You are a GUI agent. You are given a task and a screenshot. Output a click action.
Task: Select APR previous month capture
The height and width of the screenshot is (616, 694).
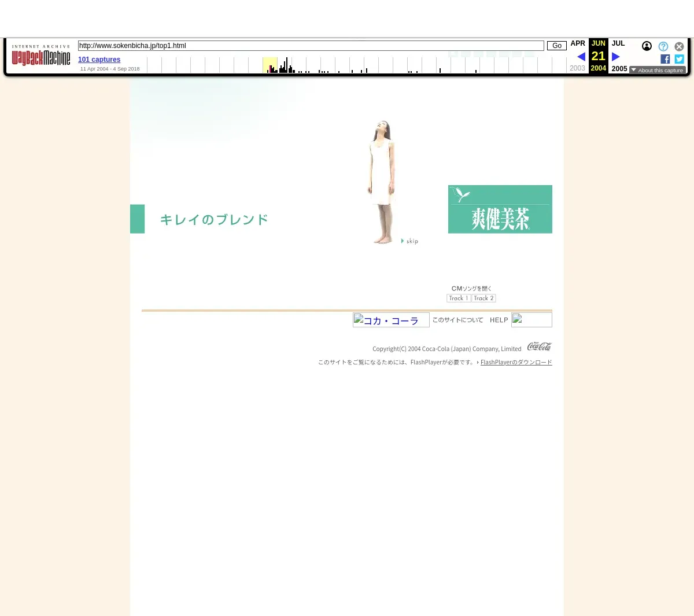click(x=578, y=43)
